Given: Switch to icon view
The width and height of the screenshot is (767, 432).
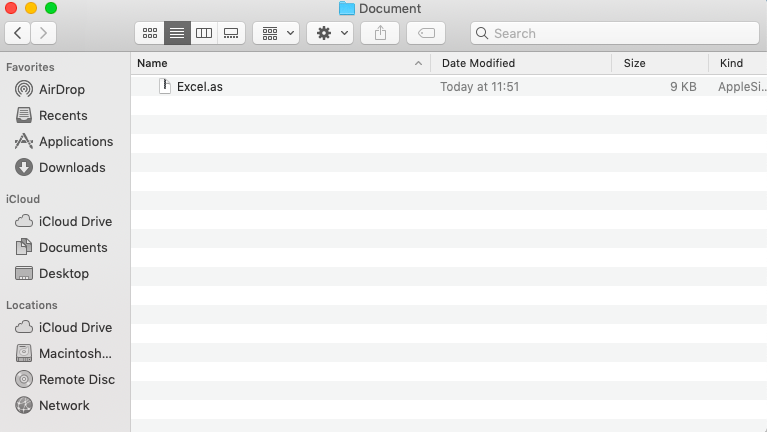Looking at the screenshot, I should click(x=150, y=33).
